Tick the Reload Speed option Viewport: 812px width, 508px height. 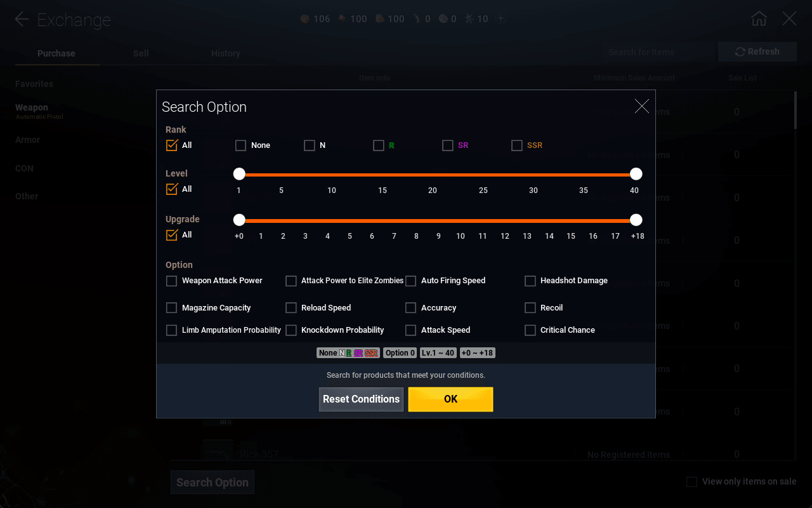click(x=291, y=308)
